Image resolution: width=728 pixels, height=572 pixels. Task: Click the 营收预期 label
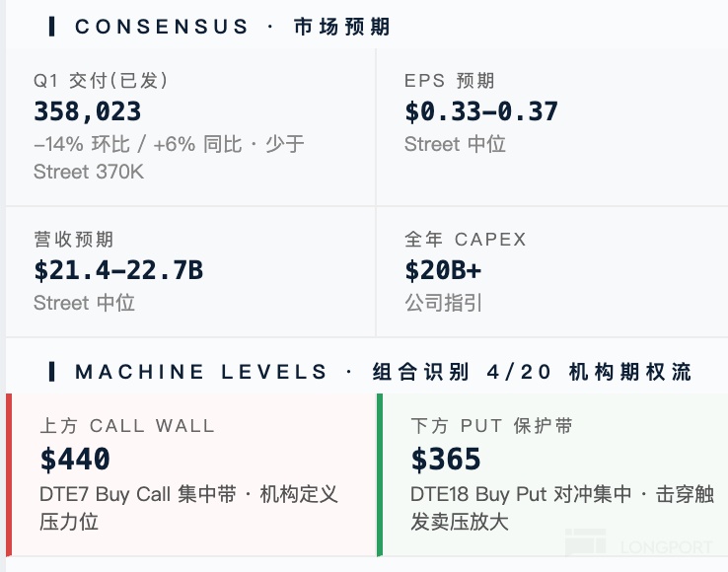pyautogui.click(x=73, y=240)
